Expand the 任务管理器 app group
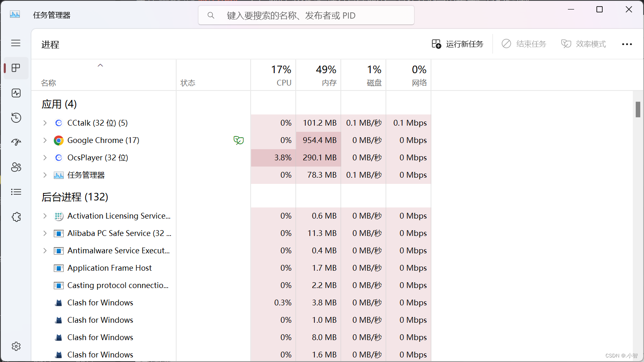644x362 pixels. pyautogui.click(x=45, y=175)
